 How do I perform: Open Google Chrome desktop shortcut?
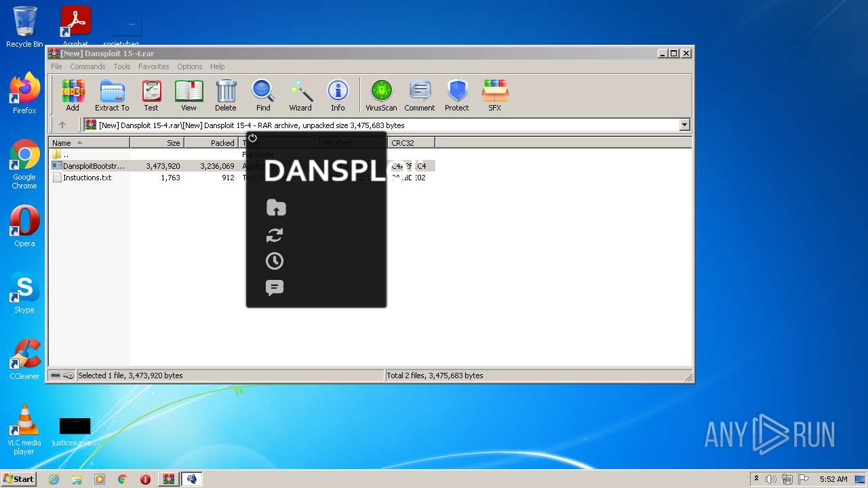(24, 164)
